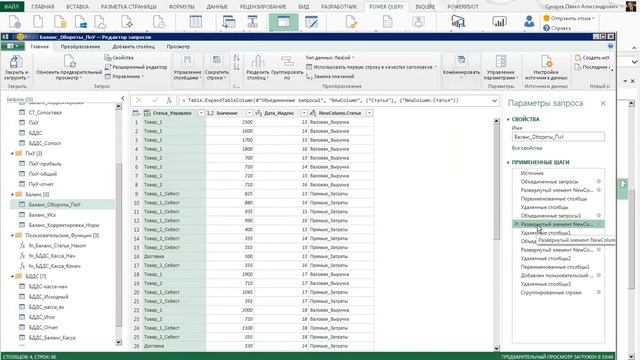
Task: Open filter dropdown of NewColumn.Статья column
Action: click(369, 113)
